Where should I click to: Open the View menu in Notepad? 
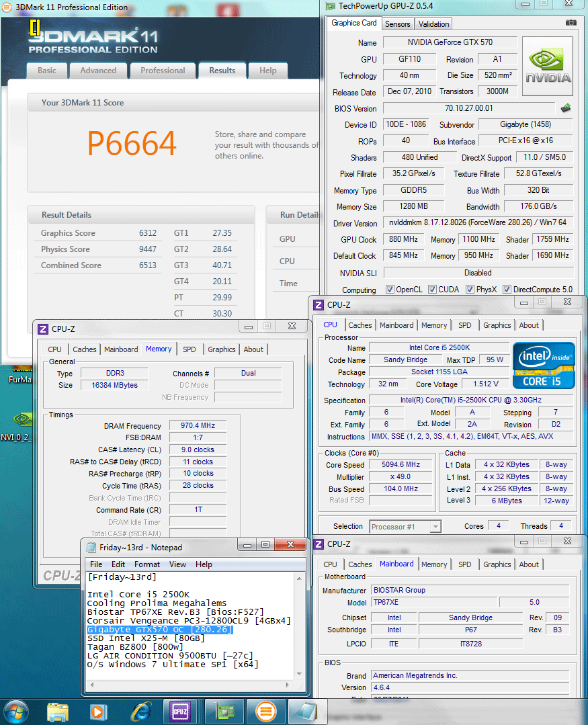pos(177,564)
